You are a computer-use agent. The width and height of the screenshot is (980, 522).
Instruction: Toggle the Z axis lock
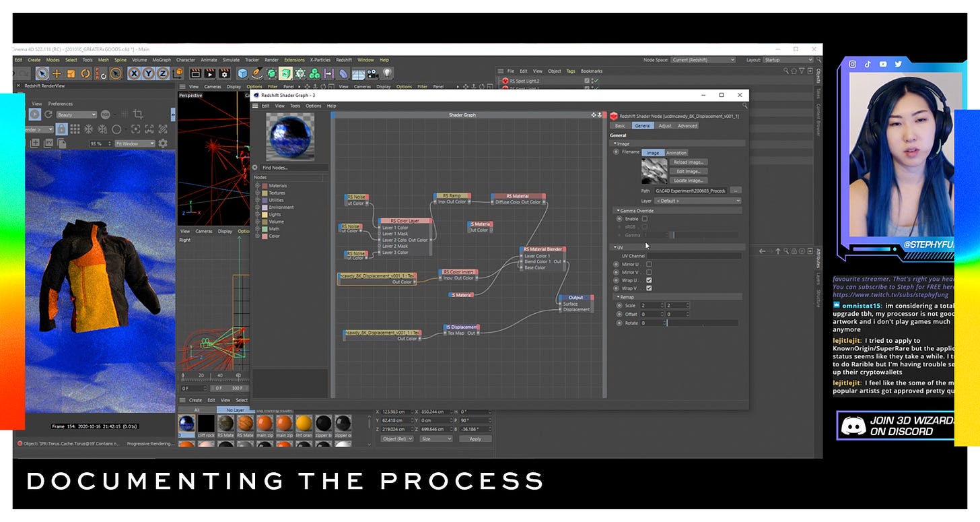pos(162,73)
